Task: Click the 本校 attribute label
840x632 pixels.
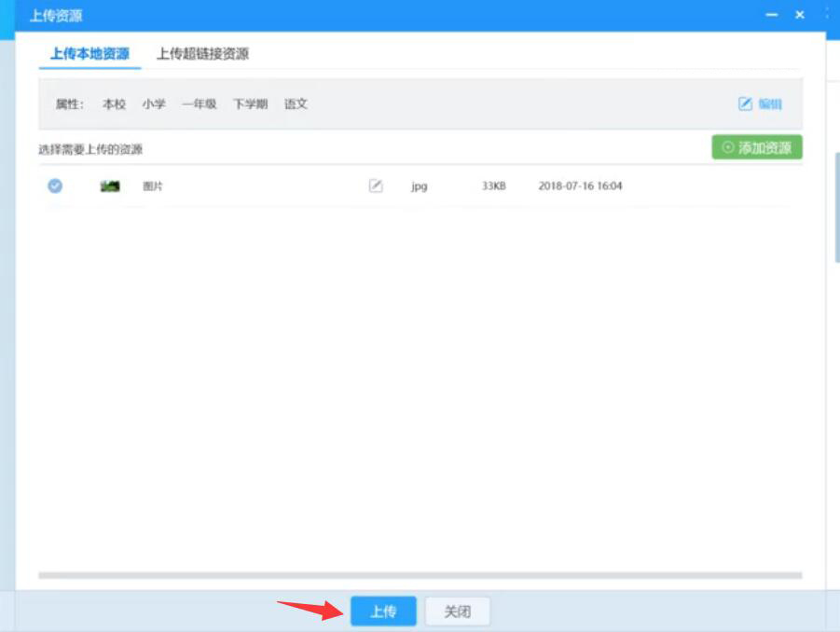Action: 114,103
